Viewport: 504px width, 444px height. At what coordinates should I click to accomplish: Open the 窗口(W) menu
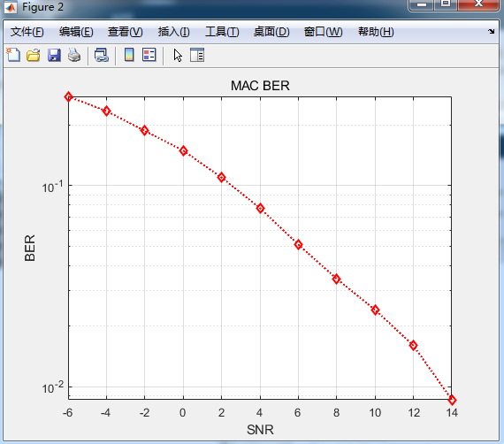coord(324,32)
